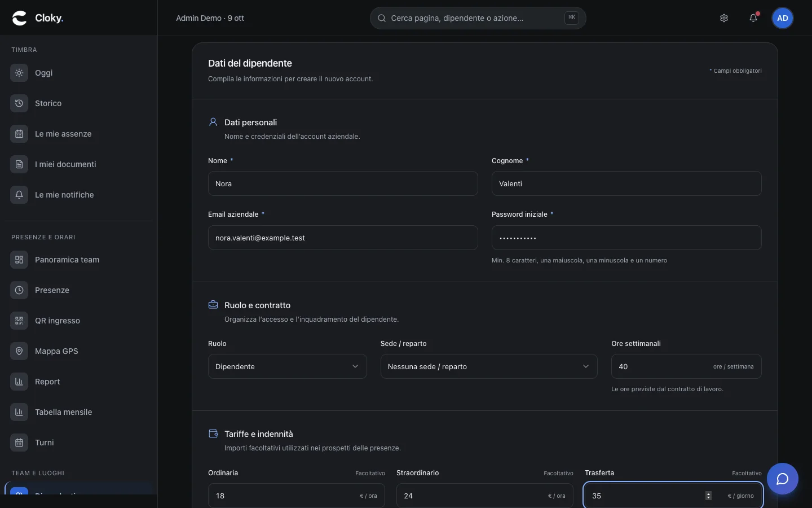Expand the Ruolo dropdown showing Dipendente
812x508 pixels.
click(288, 366)
